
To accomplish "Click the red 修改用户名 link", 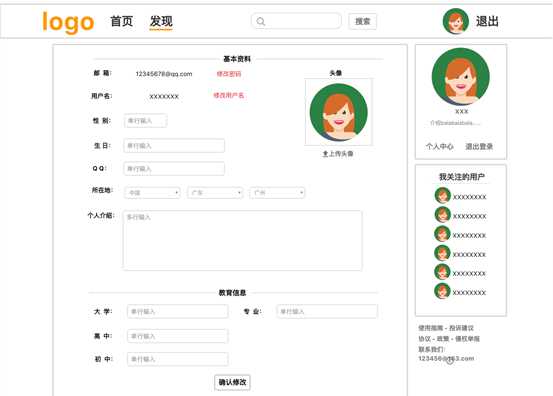I will point(229,95).
